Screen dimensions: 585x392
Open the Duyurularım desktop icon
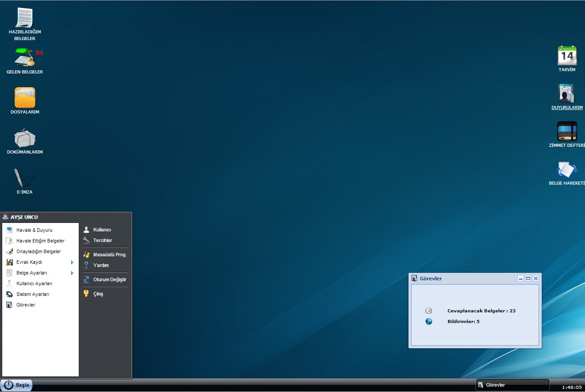tap(567, 93)
